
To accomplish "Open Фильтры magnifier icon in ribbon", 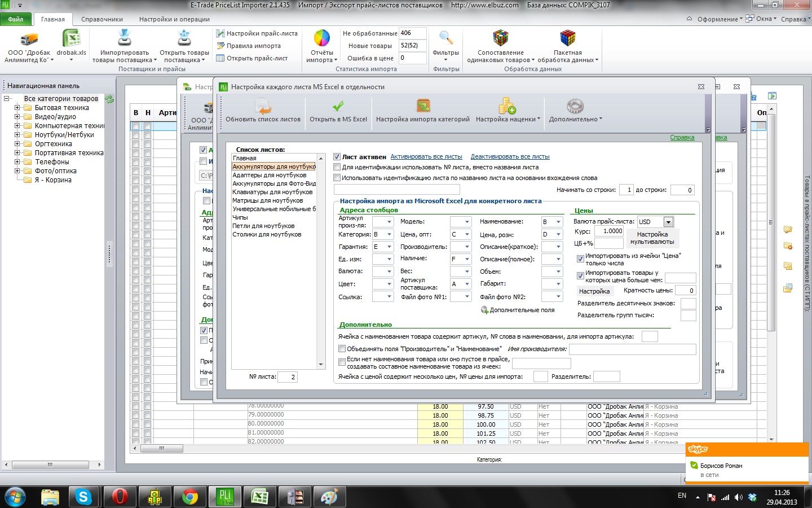I will click(446, 38).
